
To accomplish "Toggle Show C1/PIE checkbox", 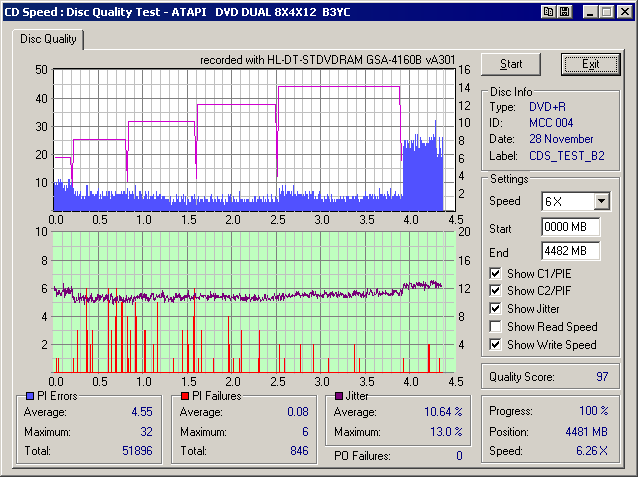I will [x=495, y=274].
